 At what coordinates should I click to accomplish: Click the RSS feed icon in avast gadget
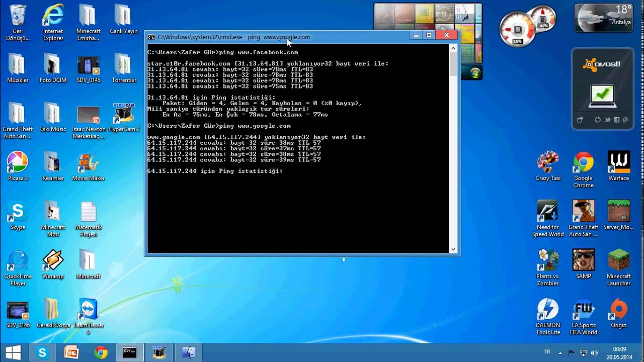click(x=625, y=120)
